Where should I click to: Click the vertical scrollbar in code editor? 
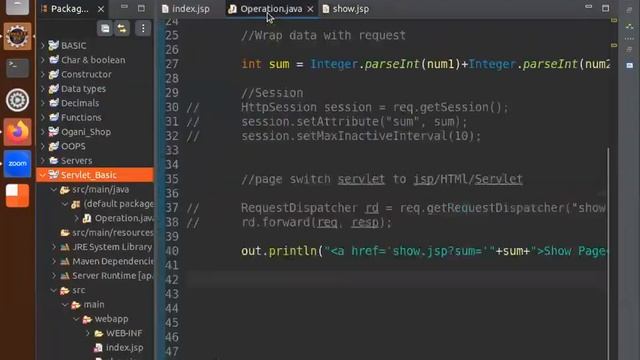point(608,253)
